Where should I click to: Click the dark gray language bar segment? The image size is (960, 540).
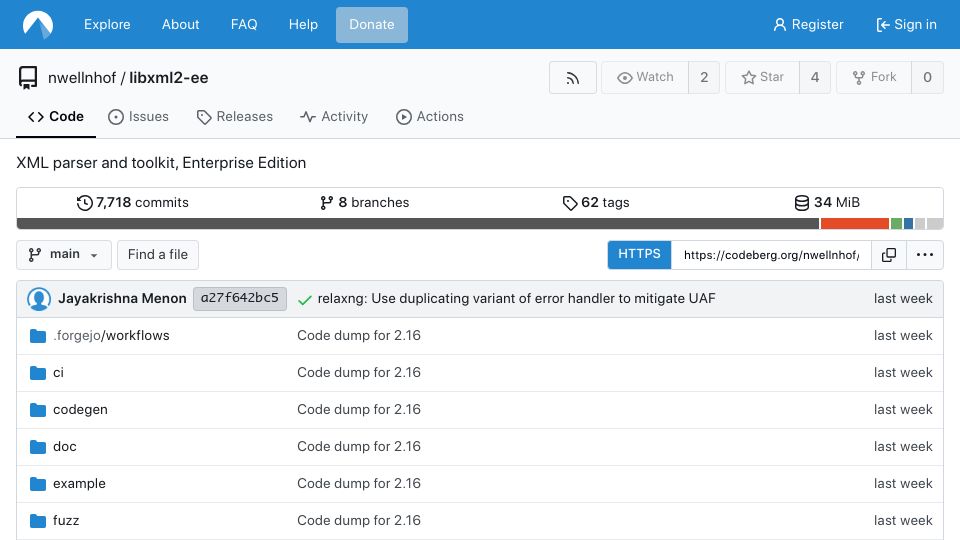(x=418, y=224)
